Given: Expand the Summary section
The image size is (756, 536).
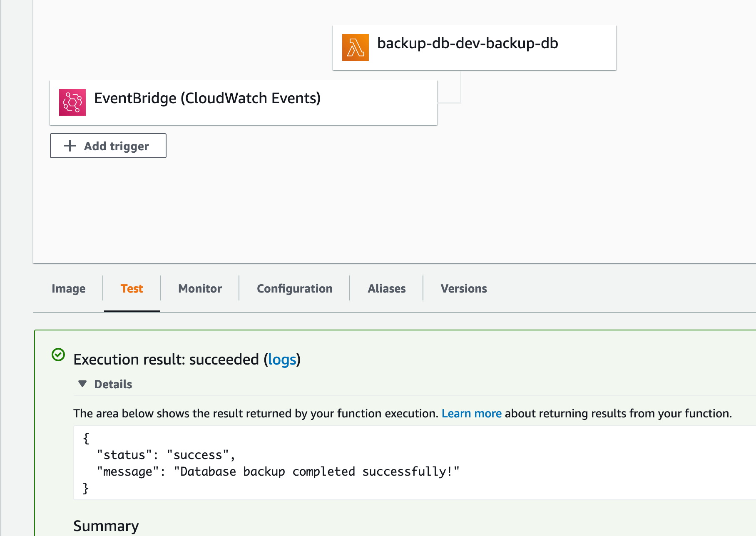Looking at the screenshot, I should [105, 525].
